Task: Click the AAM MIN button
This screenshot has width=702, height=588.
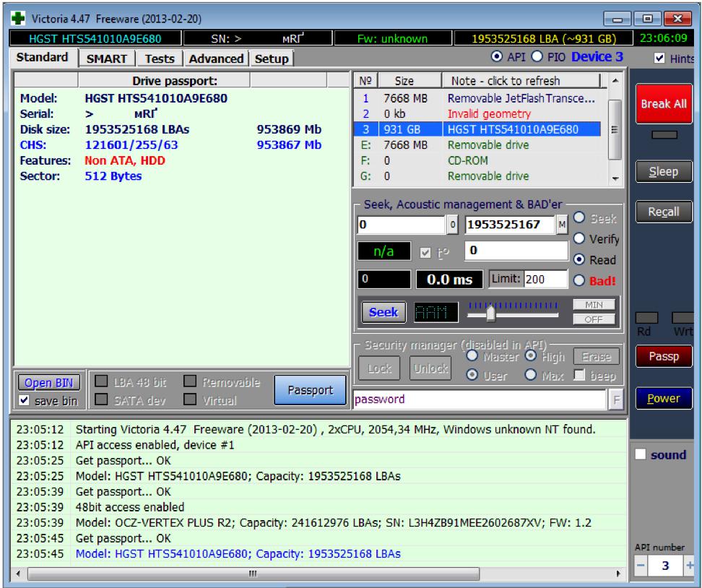Action: tap(594, 305)
